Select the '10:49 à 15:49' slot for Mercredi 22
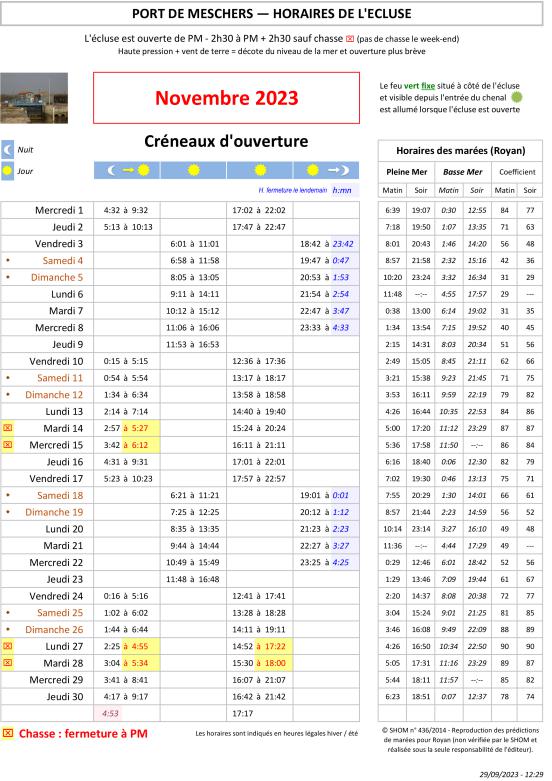Viewport: 552px width, 781px height. (192, 562)
